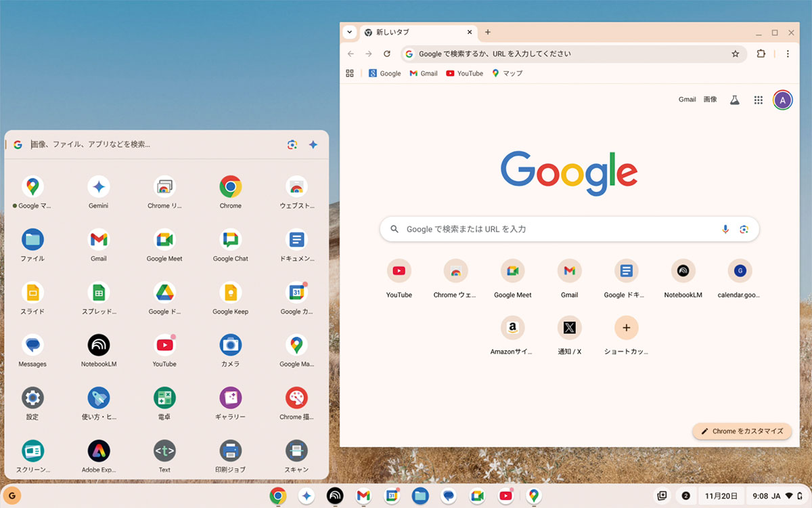Image resolution: width=812 pixels, height=508 pixels.
Task: Open the マップ bookmark
Action: (x=507, y=73)
